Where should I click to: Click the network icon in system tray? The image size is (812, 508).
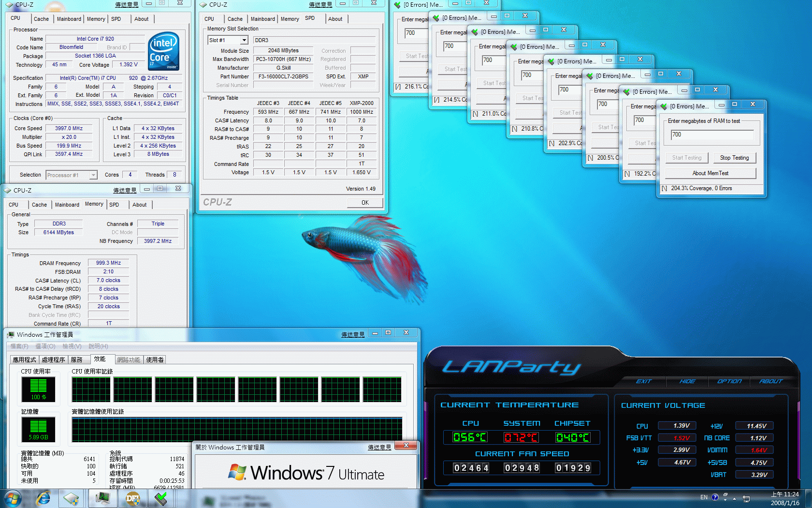tap(746, 498)
